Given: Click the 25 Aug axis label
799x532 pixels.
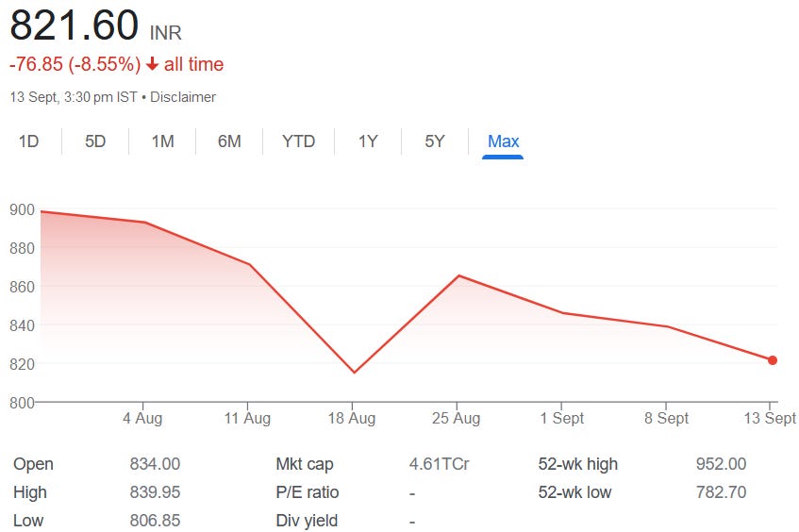Looking at the screenshot, I should [456, 419].
